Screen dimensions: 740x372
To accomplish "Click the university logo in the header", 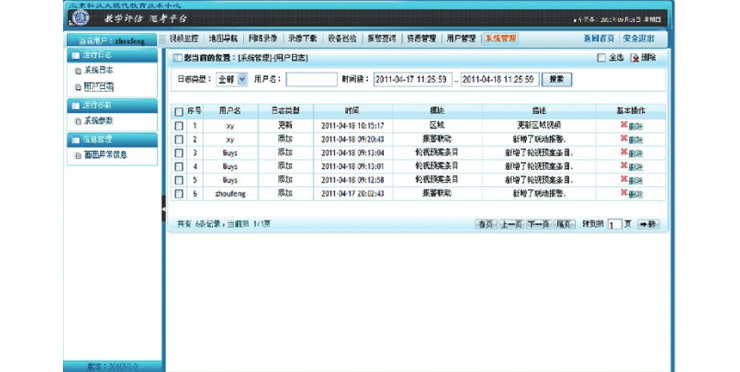I will pos(81,18).
